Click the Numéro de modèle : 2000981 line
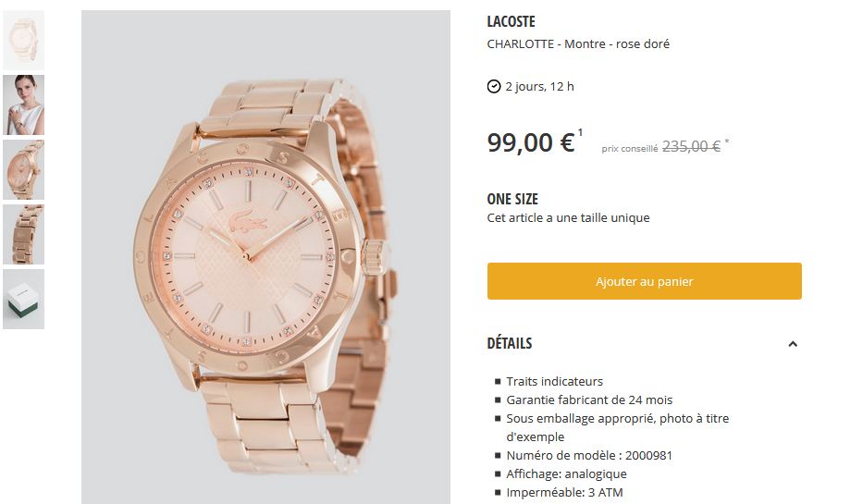Viewport: 863px width, 504px height. tap(589, 456)
